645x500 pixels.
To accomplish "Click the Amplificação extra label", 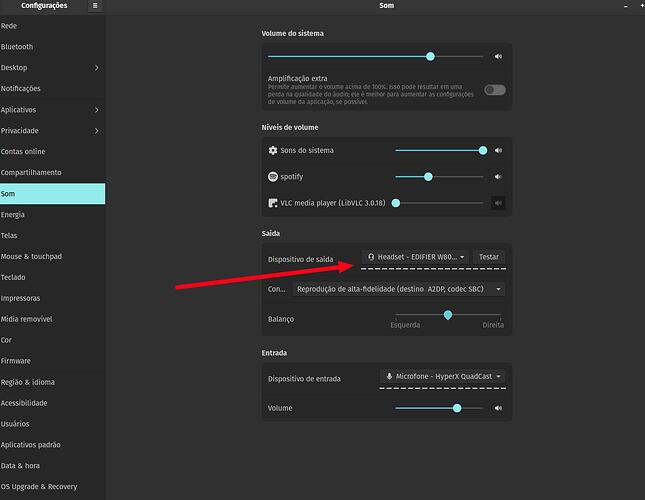I will tap(297, 78).
